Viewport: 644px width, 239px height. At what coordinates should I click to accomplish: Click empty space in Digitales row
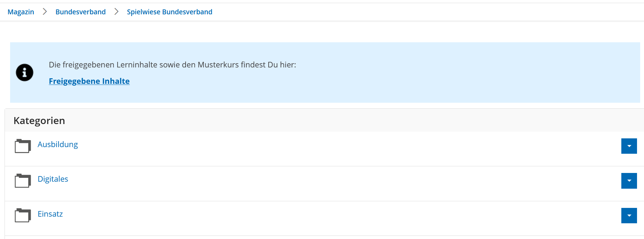pos(314,183)
